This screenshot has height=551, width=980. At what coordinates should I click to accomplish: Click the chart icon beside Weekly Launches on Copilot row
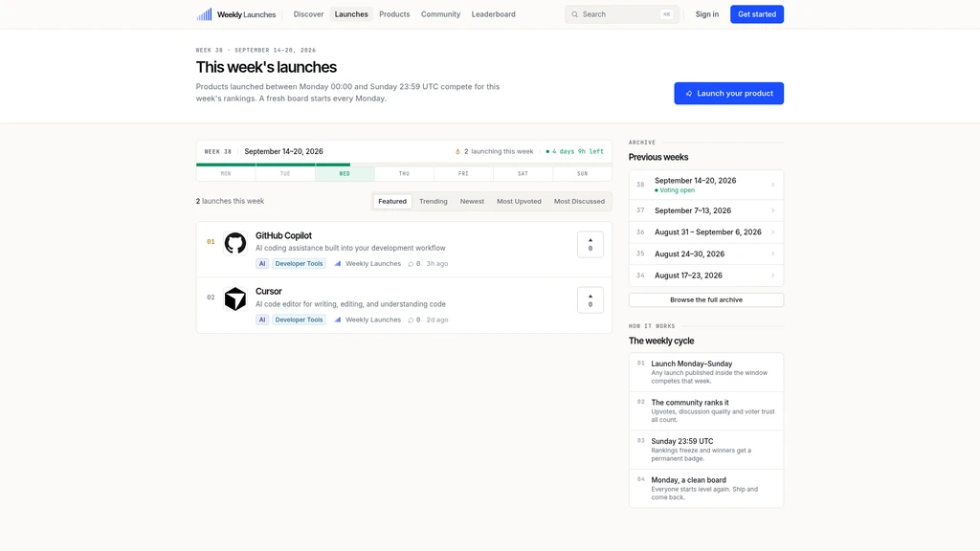point(338,264)
